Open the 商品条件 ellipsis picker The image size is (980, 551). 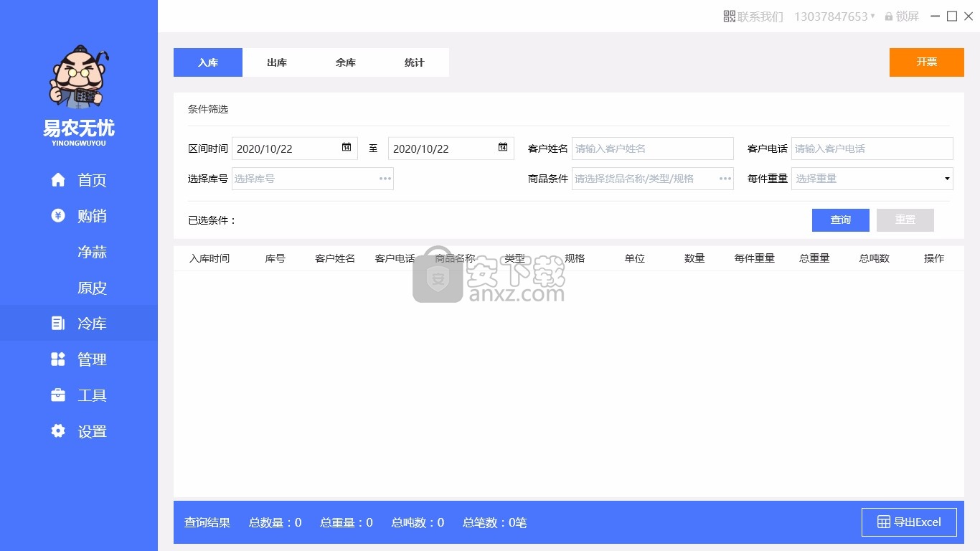pyautogui.click(x=725, y=179)
